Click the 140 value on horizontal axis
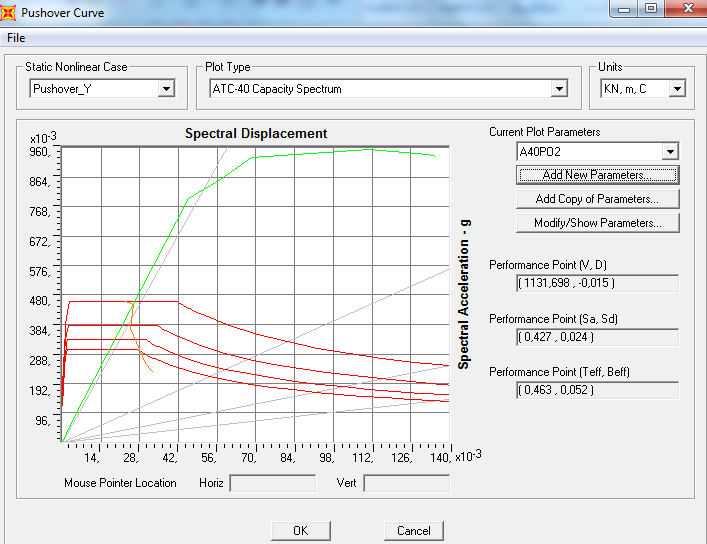Image resolution: width=707 pixels, height=544 pixels. click(440, 458)
